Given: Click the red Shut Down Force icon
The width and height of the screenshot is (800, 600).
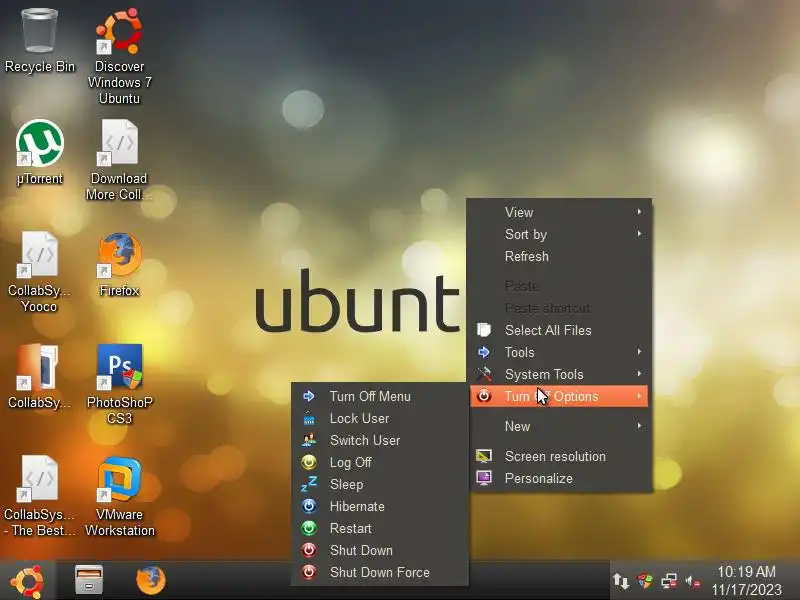Looking at the screenshot, I should [309, 572].
